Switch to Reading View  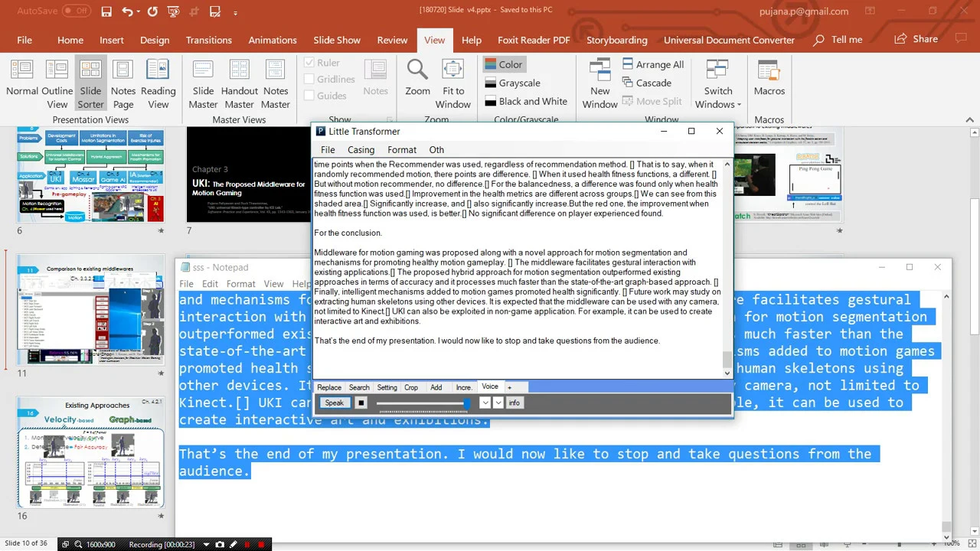(158, 84)
